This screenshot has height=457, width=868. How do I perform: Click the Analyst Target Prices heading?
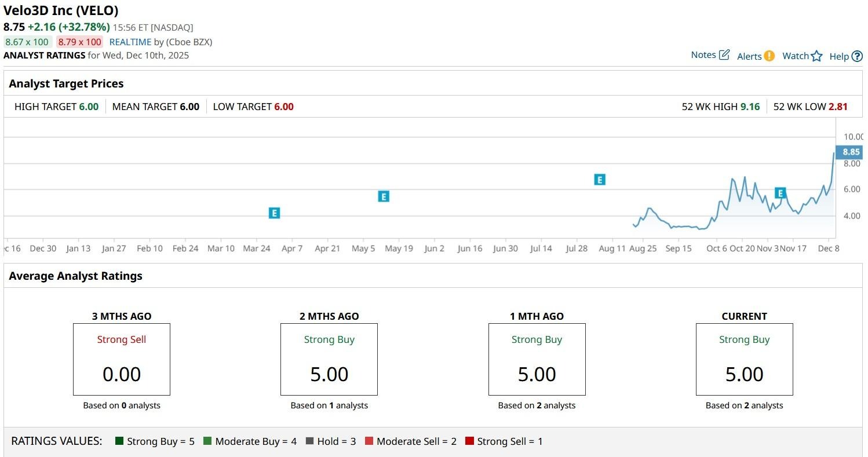coord(66,83)
